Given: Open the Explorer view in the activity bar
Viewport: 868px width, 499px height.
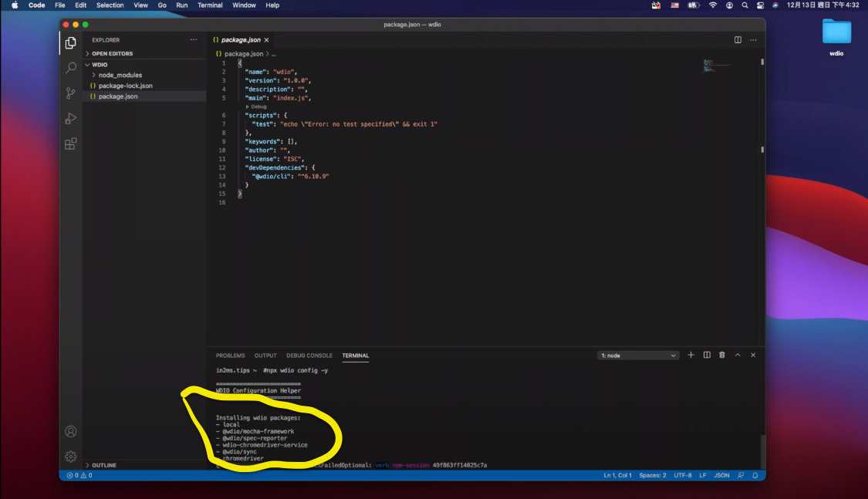Looking at the screenshot, I should click(x=70, y=42).
